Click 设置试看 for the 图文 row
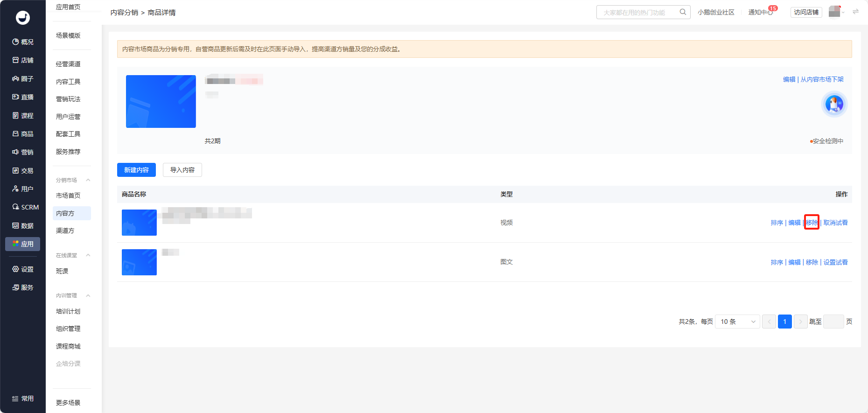Image resolution: width=868 pixels, height=413 pixels. coord(835,262)
